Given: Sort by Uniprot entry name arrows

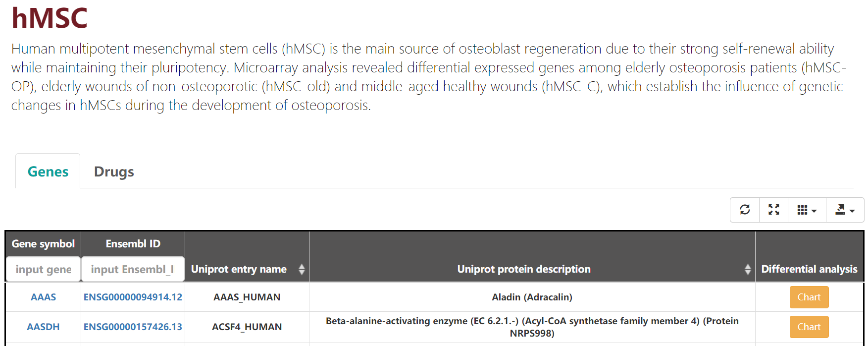Looking at the screenshot, I should pyautogui.click(x=302, y=269).
